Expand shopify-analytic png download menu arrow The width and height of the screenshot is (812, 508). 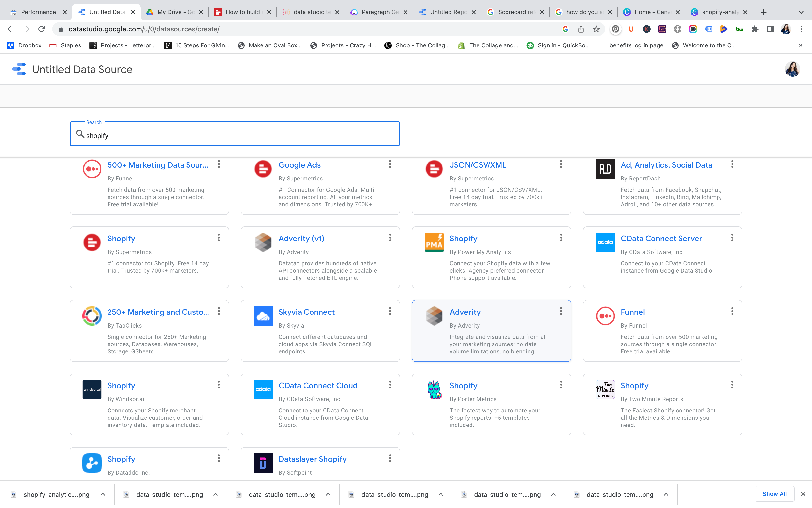(x=103, y=494)
